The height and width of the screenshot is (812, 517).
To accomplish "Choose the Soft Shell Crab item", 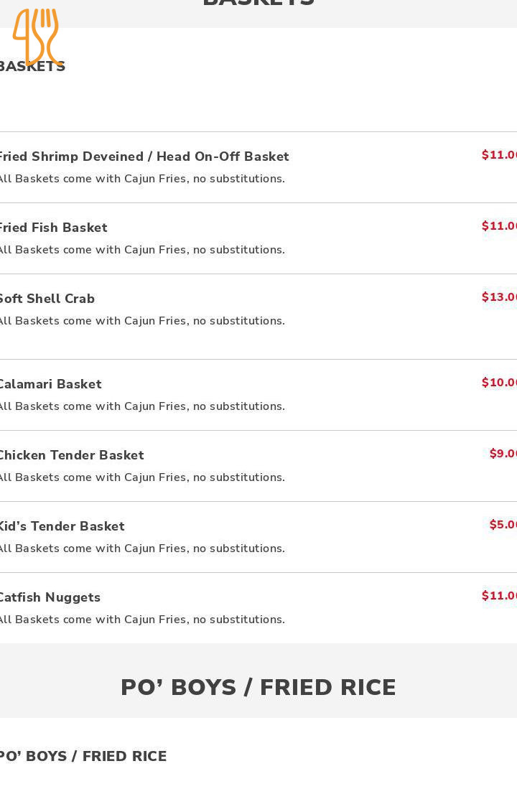I will 47,299.
